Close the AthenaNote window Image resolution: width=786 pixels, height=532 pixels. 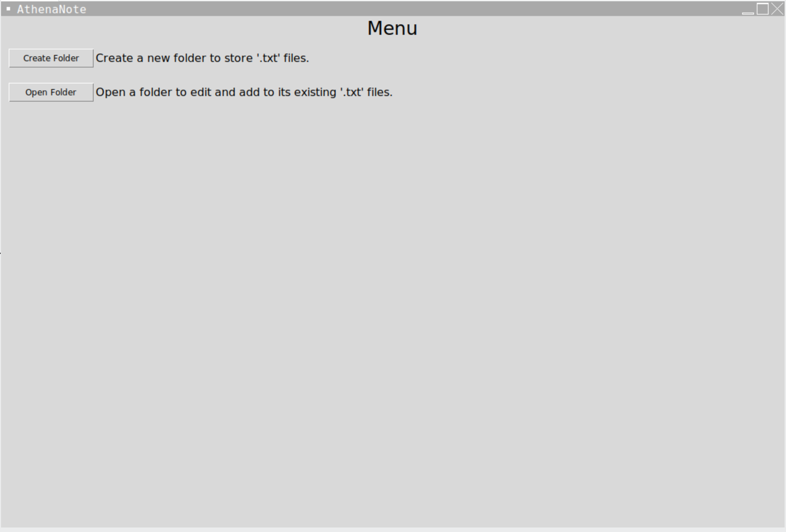pos(778,9)
